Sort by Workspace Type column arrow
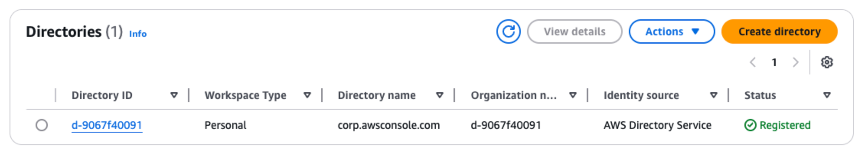 coord(307,95)
